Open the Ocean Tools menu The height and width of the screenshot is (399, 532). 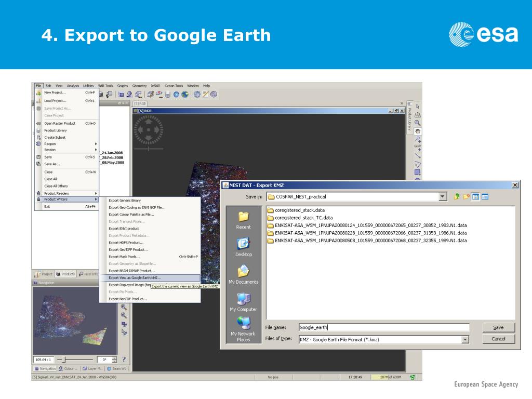click(174, 86)
